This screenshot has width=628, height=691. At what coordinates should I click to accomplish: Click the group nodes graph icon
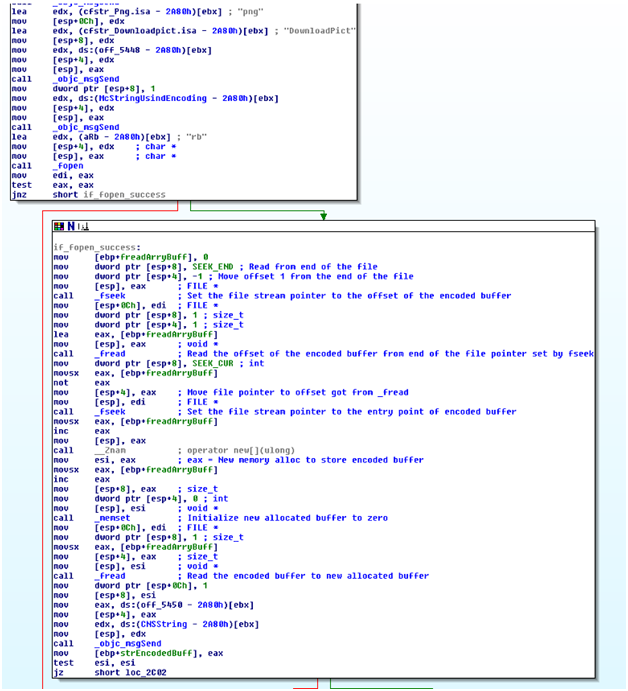84,227
